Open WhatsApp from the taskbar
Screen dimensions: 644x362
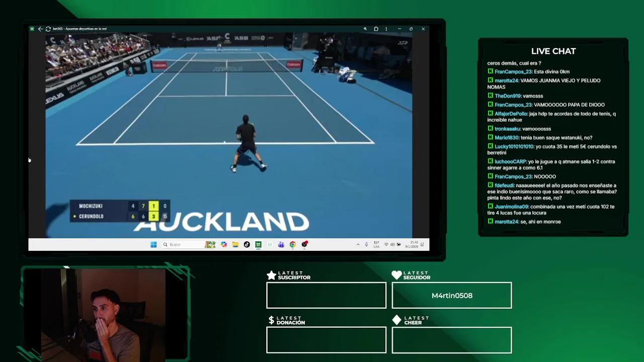[270, 244]
